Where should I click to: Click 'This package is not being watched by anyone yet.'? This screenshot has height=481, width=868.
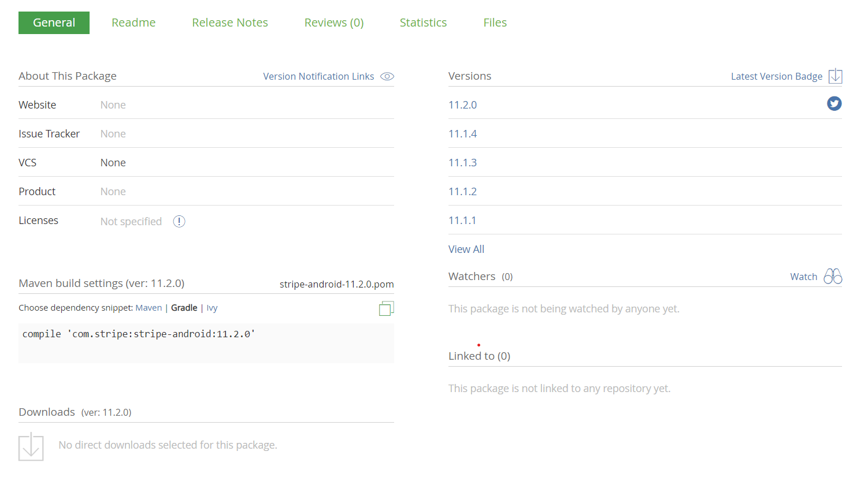564,308
